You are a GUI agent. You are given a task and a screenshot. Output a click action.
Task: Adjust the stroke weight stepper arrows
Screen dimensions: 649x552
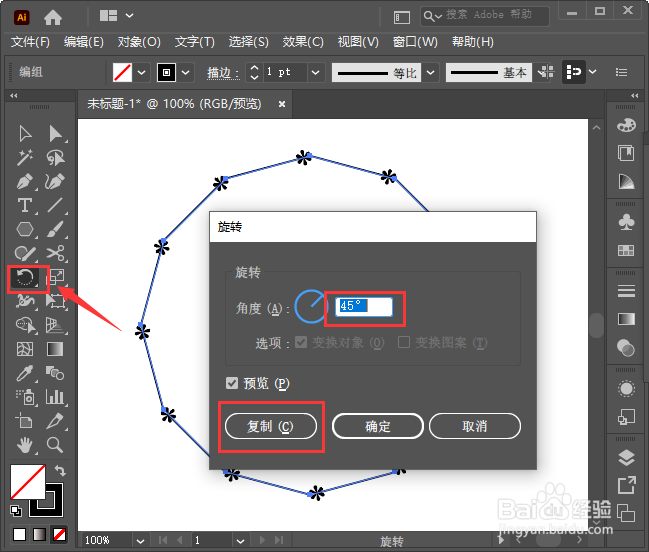pyautogui.click(x=254, y=72)
